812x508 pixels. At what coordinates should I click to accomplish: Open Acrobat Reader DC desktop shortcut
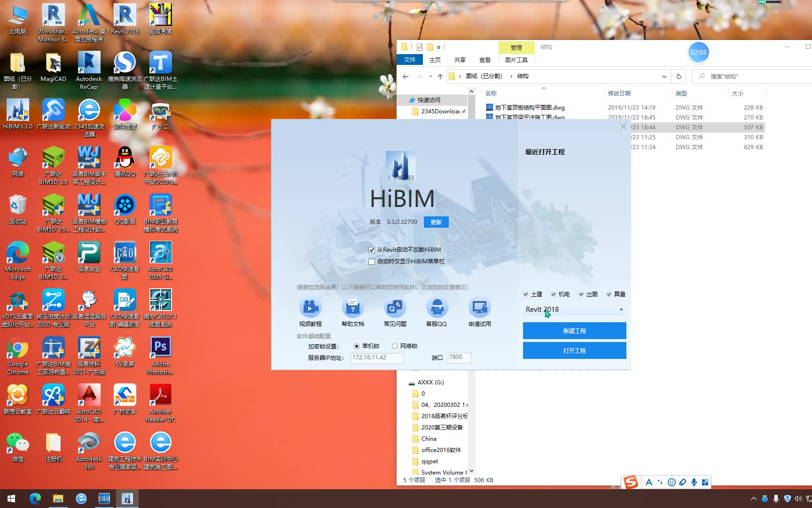(160, 403)
